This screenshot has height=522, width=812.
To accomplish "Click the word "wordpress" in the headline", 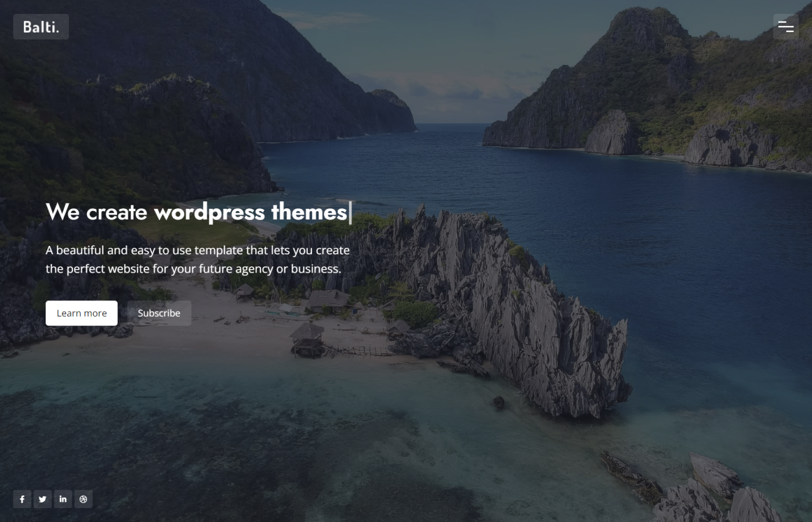I will pos(209,212).
